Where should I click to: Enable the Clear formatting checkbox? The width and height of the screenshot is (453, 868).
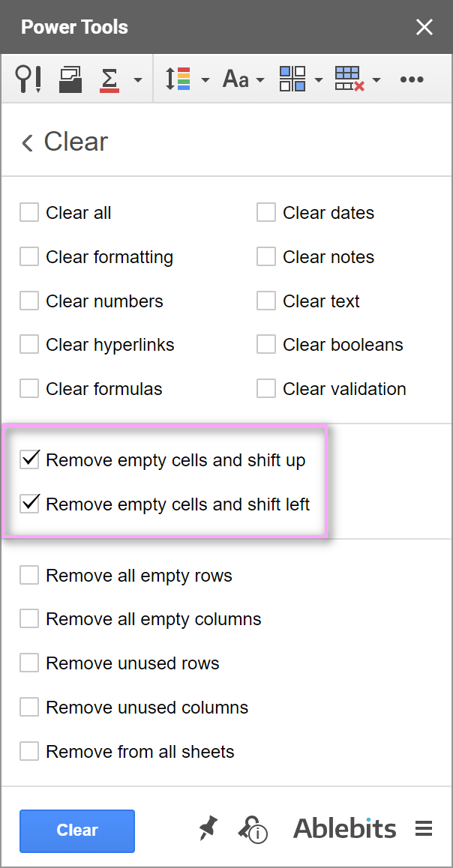pos(29,257)
